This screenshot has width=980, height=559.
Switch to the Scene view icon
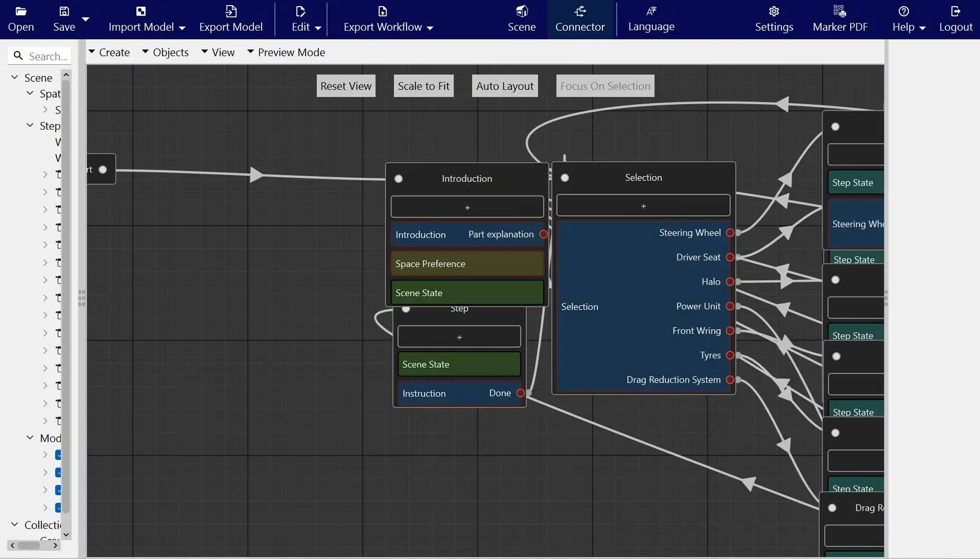[x=522, y=11]
